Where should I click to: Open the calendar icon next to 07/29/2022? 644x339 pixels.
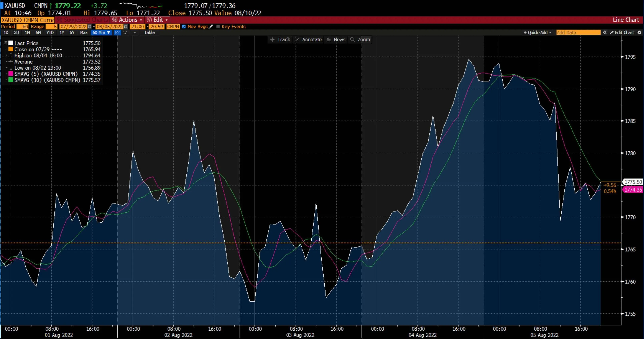coord(89,27)
